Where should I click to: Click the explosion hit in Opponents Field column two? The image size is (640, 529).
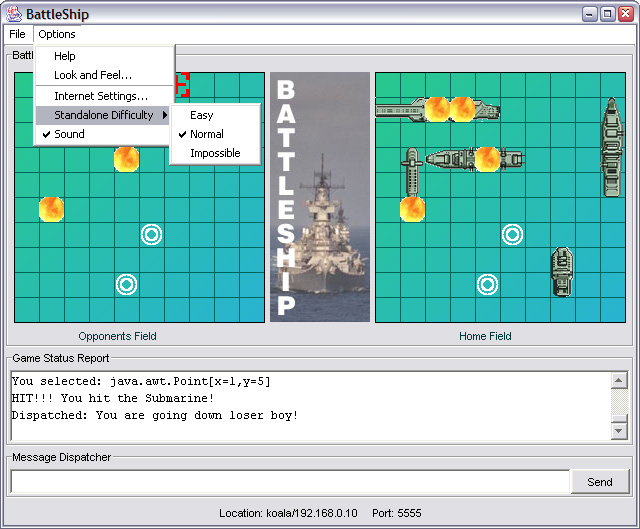click(x=51, y=209)
